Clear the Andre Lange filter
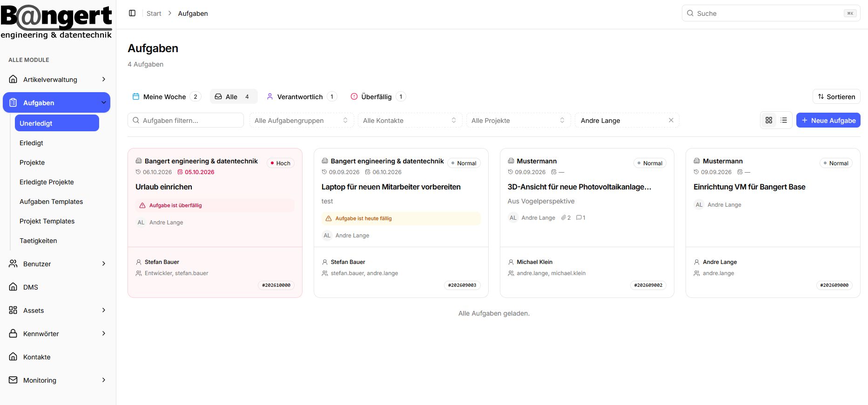 coord(671,120)
